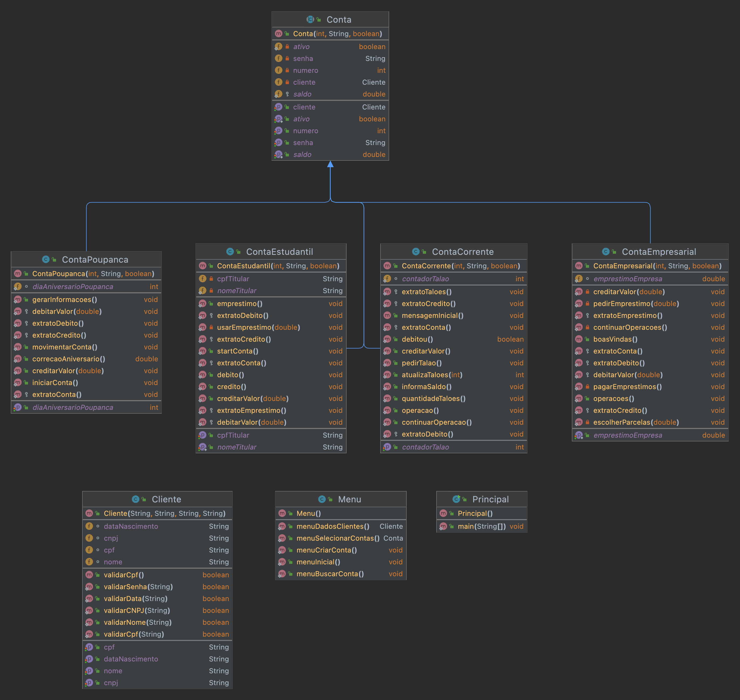740x700 pixels.
Task: Click the lock icon beside pagarEmprestimos()
Action: pyautogui.click(x=587, y=387)
